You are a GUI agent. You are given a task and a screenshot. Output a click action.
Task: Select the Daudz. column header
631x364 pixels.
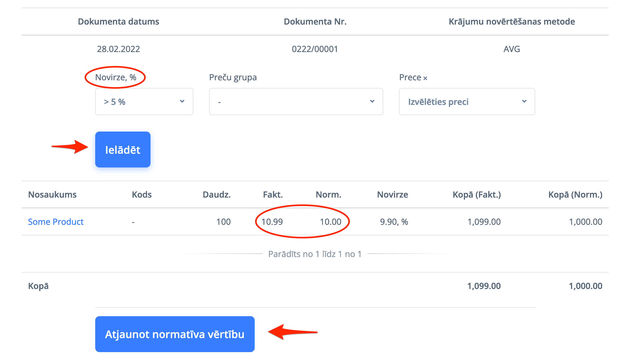click(x=217, y=195)
